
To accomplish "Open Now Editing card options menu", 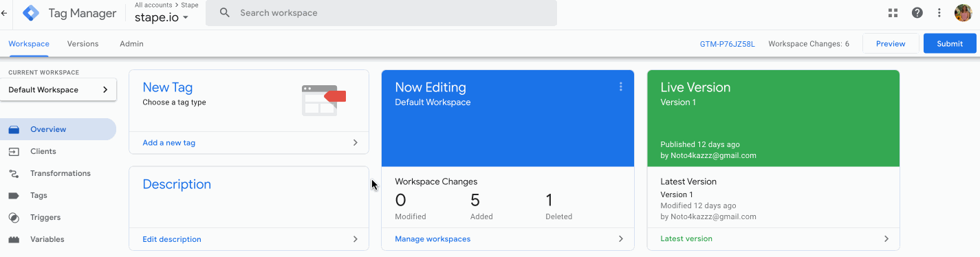I will pos(620,87).
